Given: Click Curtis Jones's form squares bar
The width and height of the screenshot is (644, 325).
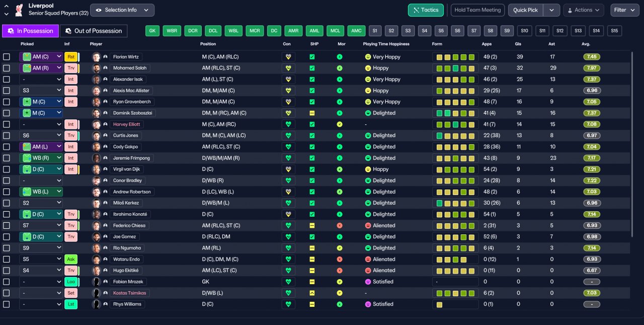Looking at the screenshot, I should click(x=455, y=136).
